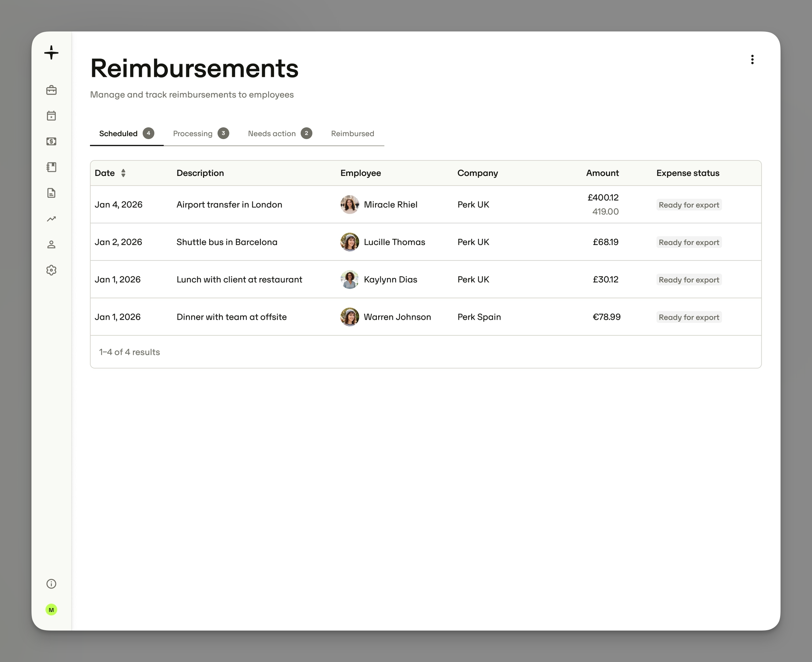Click the £400.12 amount

[x=603, y=198]
